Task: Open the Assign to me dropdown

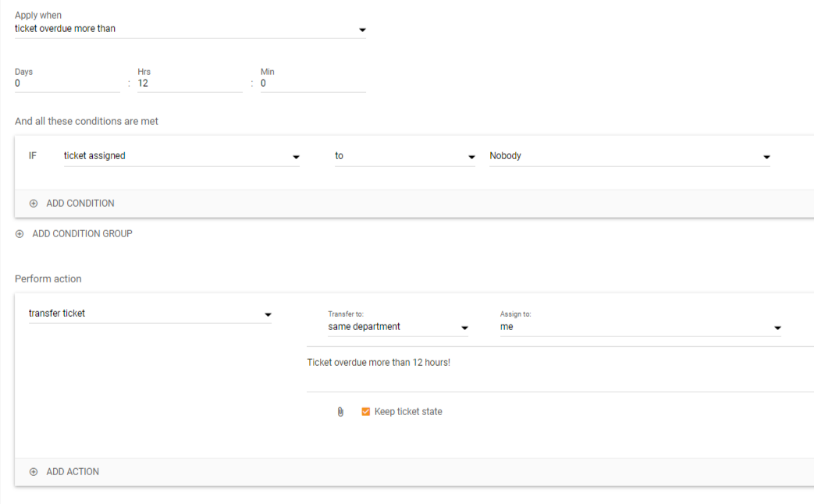Action: pyautogui.click(x=640, y=327)
